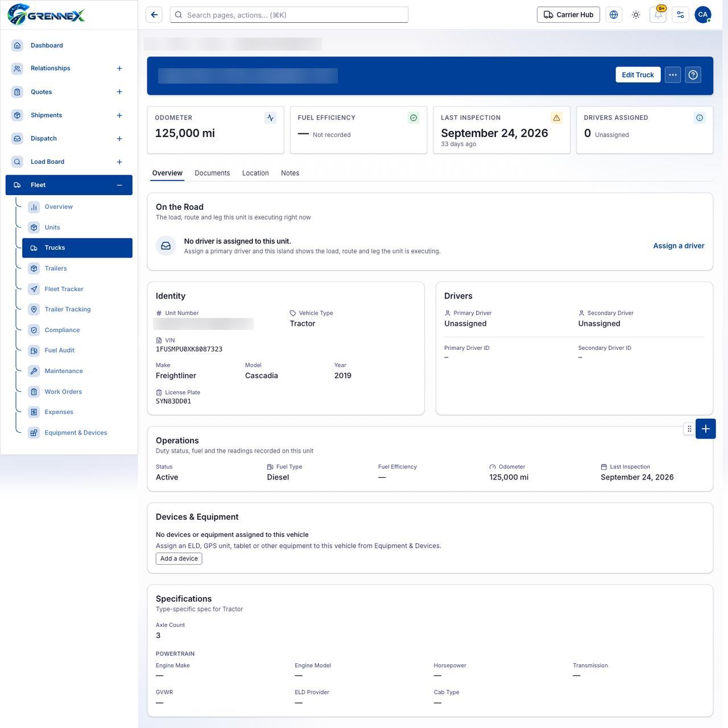
Task: Expand the Quotes menu plus
Action: pyautogui.click(x=119, y=92)
